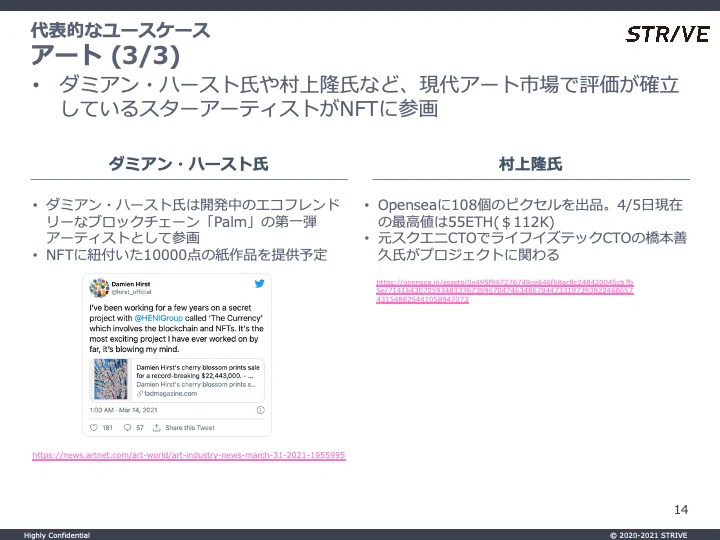Click the slide title アート (3/3)
This screenshot has height=540, width=720.
(106, 55)
